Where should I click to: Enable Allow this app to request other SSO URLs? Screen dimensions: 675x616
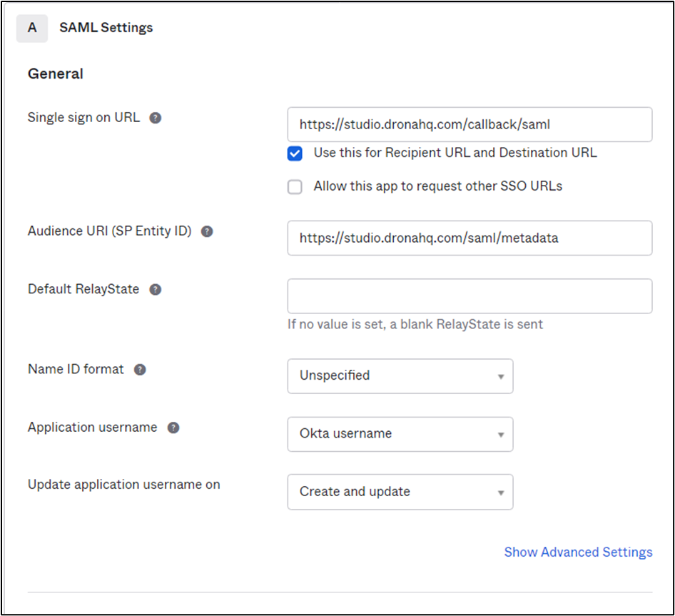click(295, 187)
